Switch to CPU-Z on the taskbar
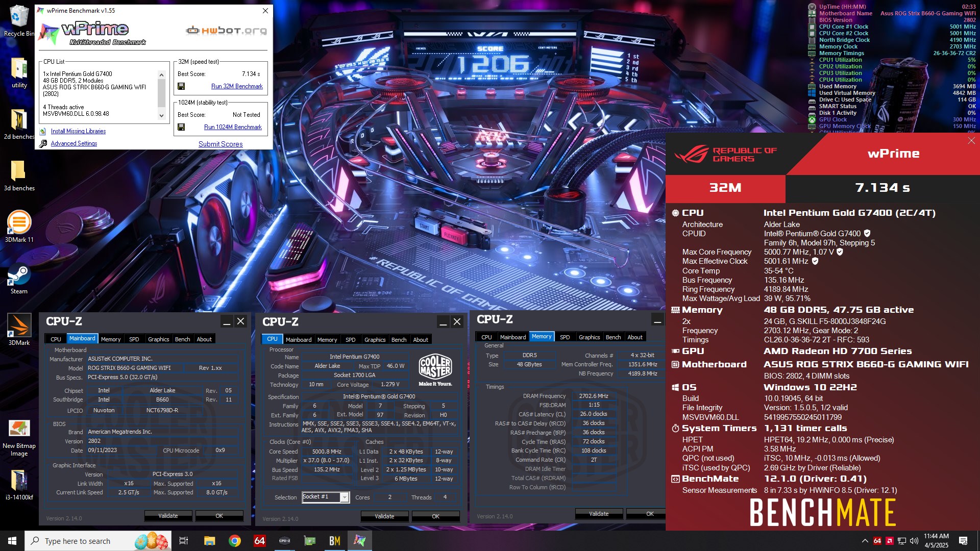Screen dimensions: 980x551 pos(285,541)
